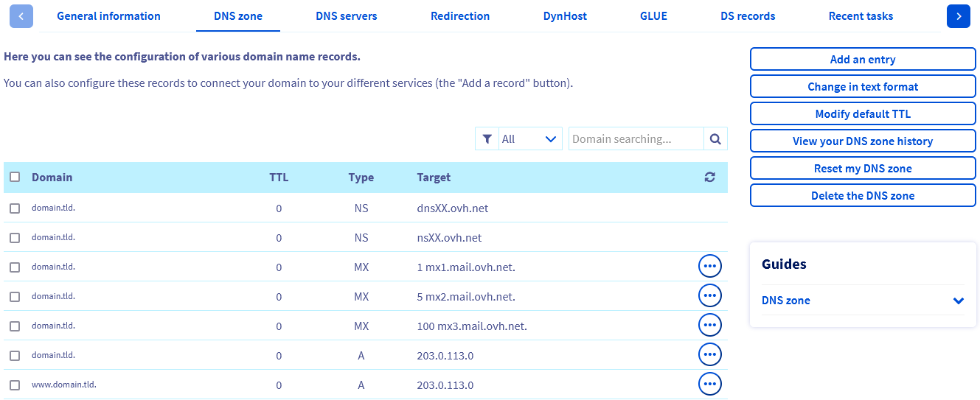980x400 pixels.
Task: Click the filter funnel icon
Action: tap(487, 138)
